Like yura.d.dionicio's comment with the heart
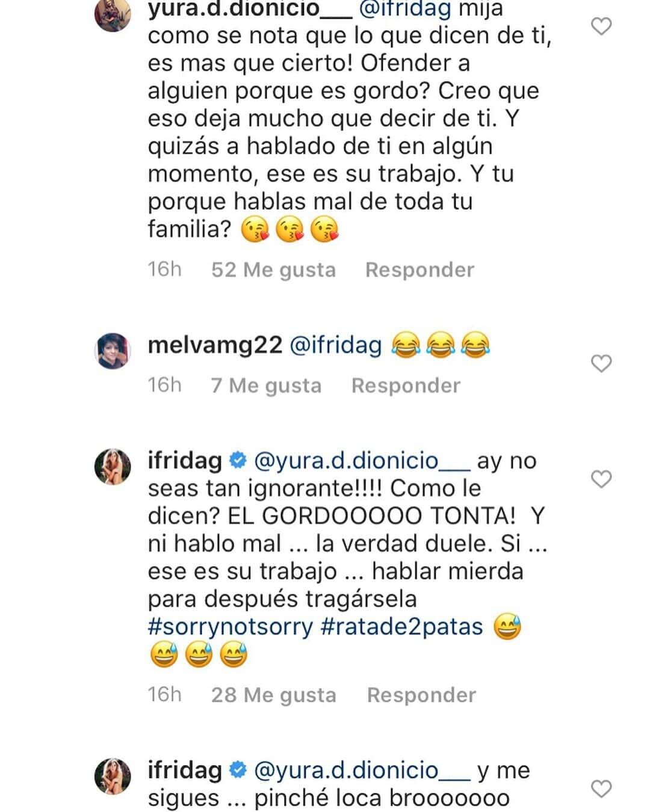This screenshot has height=812, width=650. [601, 26]
